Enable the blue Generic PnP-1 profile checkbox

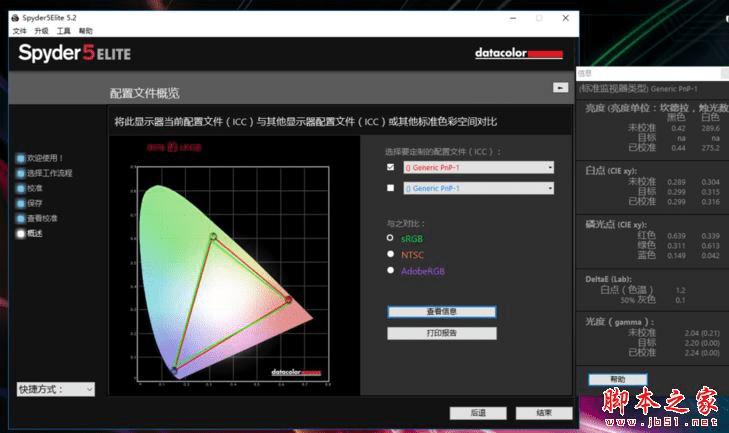coord(391,188)
